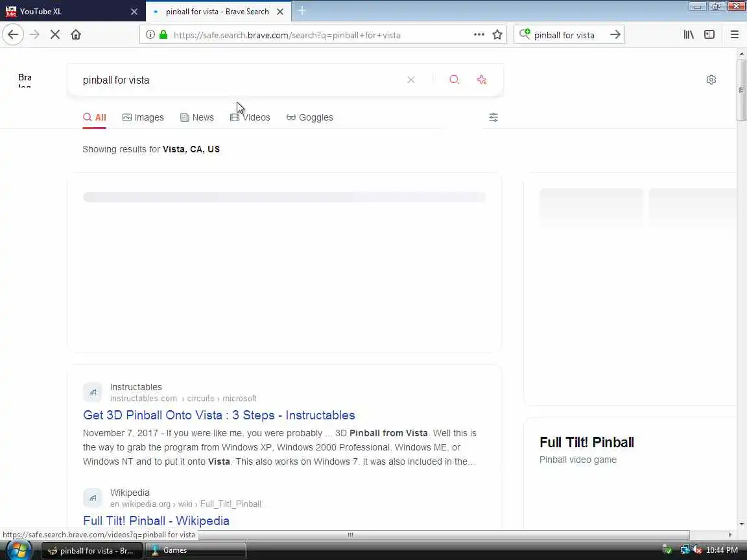Toggle the sidebar view icon
Viewport: 747px width, 560px height.
pyautogui.click(x=709, y=35)
